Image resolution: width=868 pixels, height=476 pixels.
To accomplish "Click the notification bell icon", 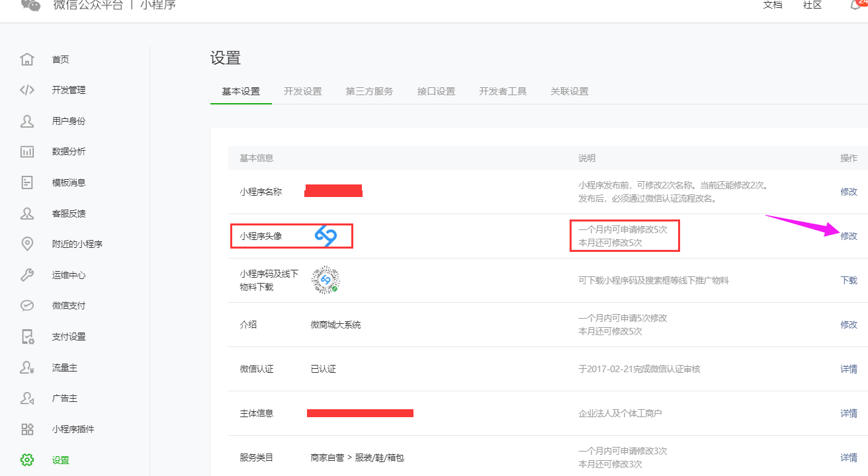I will (x=855, y=5).
